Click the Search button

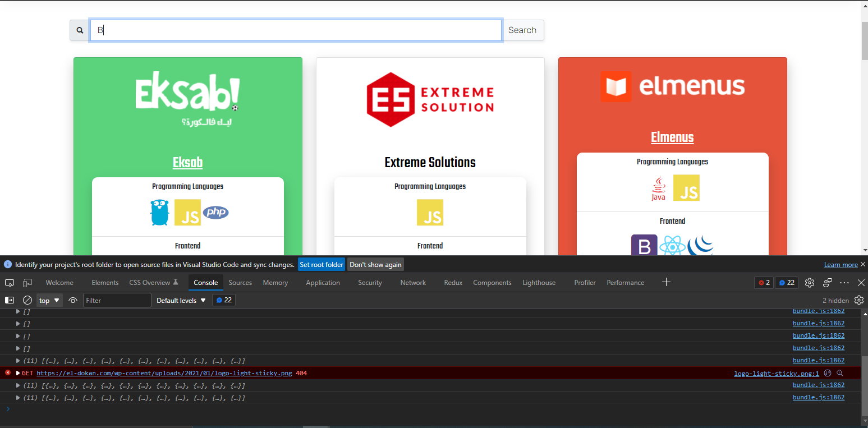[522, 30]
